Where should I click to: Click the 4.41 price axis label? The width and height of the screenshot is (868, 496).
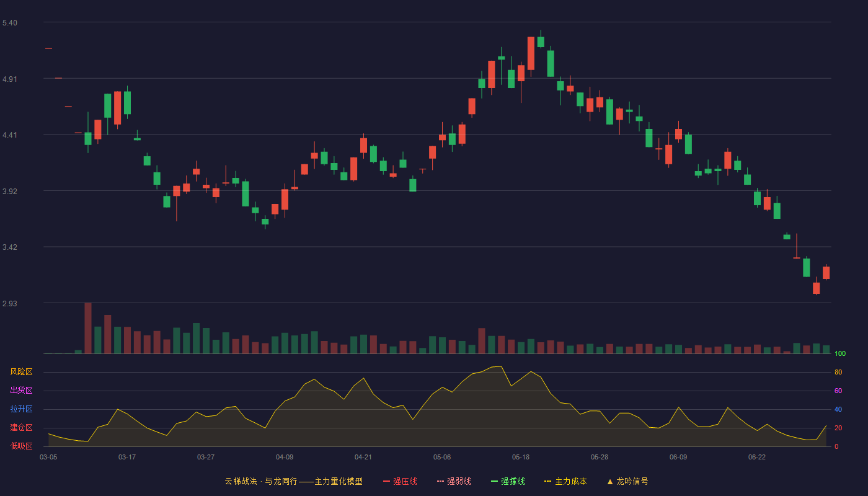coord(10,135)
